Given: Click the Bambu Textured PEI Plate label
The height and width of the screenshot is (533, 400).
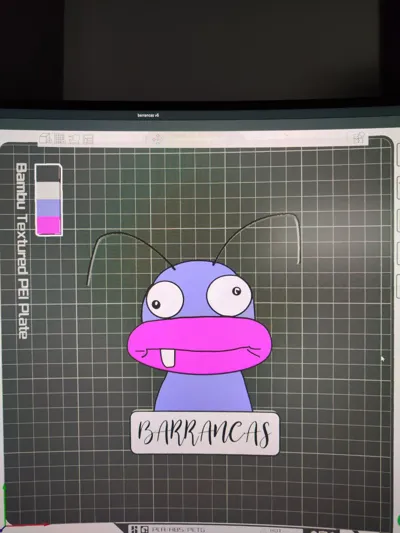Looking at the screenshot, I should (x=22, y=251).
